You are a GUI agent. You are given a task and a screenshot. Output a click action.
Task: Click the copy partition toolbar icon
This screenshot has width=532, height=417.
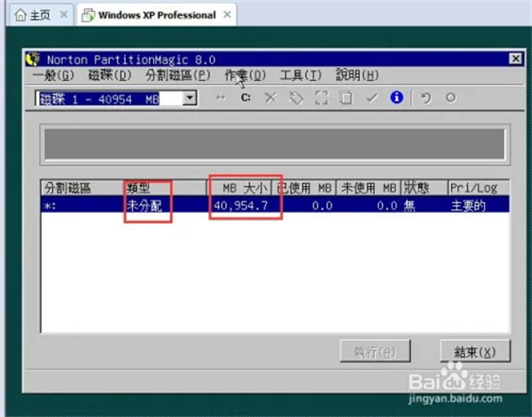point(346,98)
